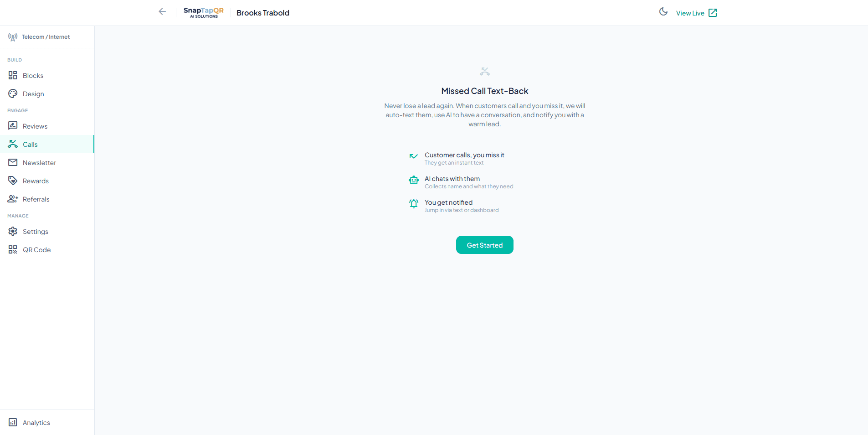The image size is (868, 435).
Task: Click the AI chats robot icon
Action: [414, 180]
